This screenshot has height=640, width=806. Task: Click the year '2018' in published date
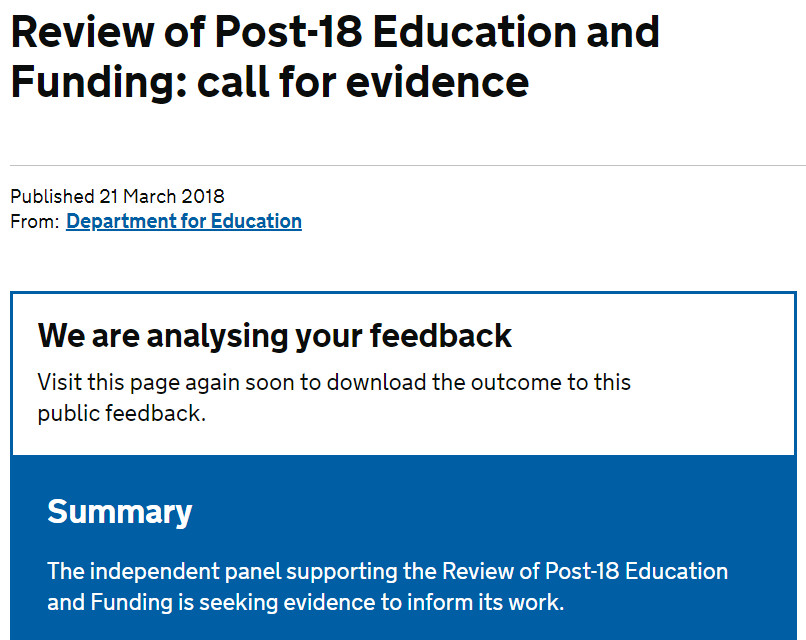click(x=203, y=196)
